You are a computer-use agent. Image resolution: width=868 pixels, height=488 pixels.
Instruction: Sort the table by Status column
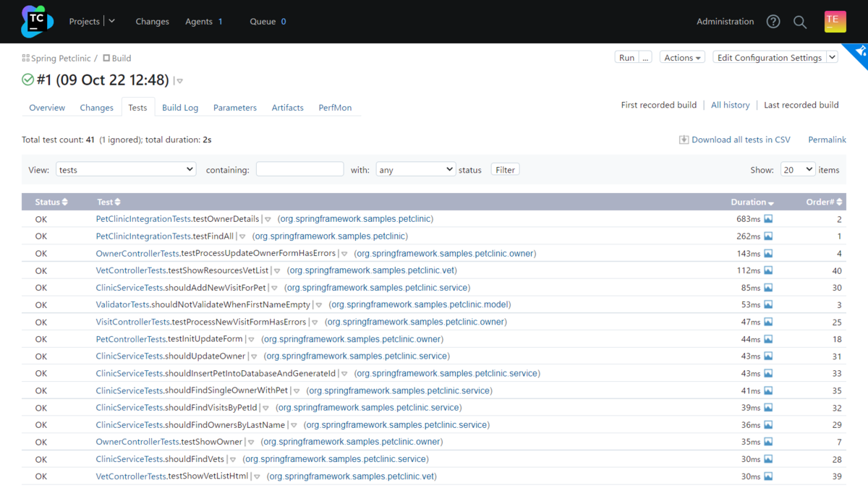pos(51,202)
